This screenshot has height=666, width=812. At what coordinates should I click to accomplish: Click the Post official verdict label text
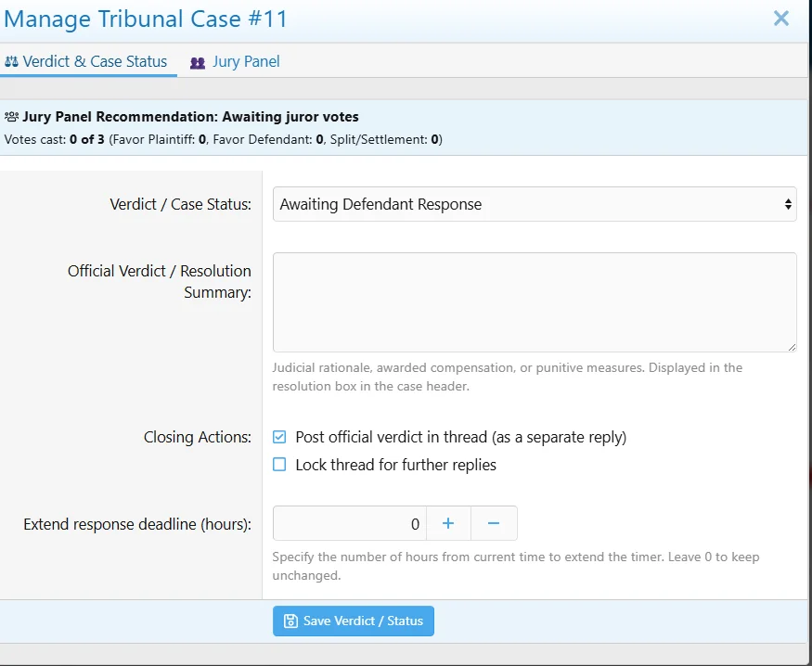(461, 437)
